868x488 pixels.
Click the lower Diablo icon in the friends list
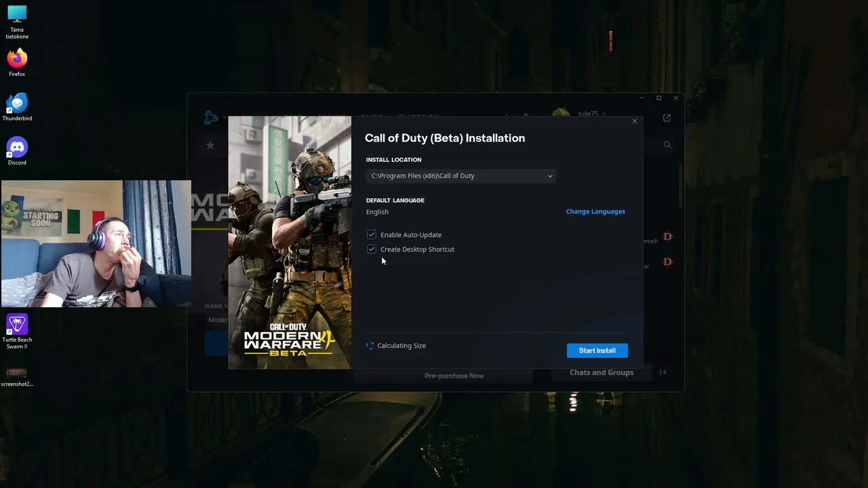667,262
